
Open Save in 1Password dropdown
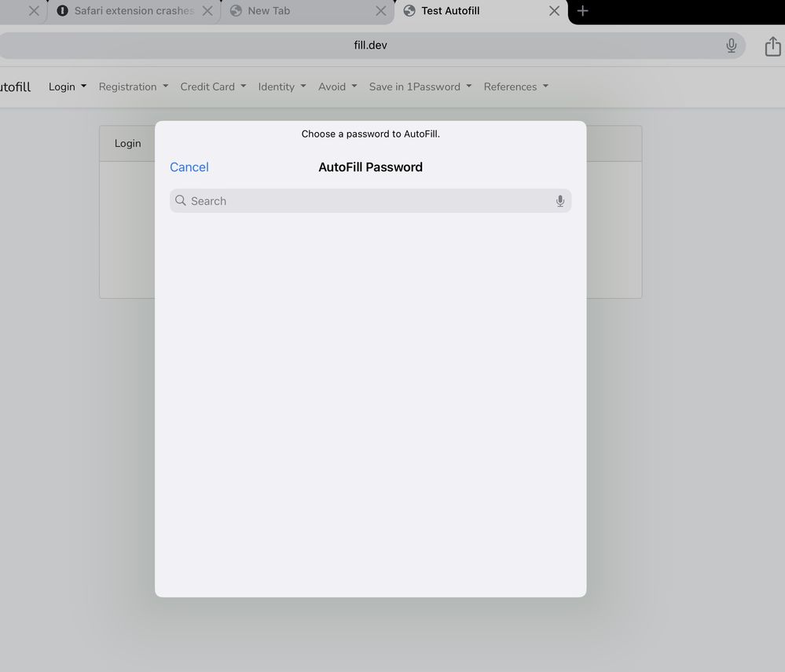tap(420, 86)
